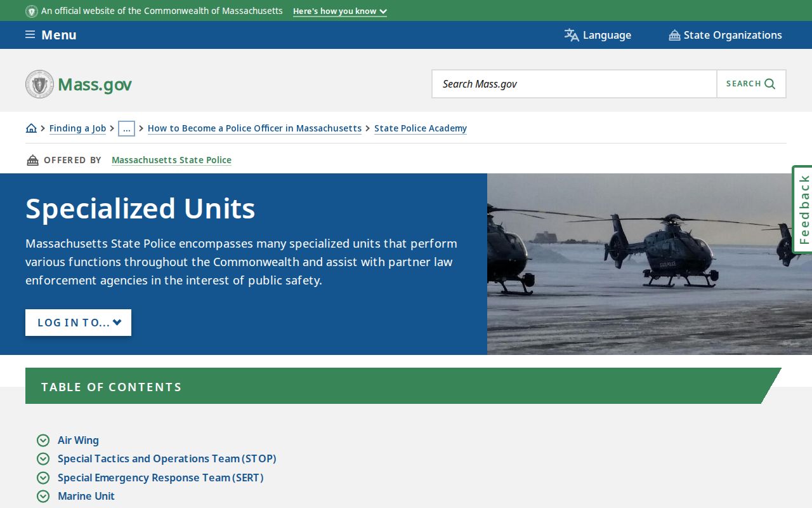The width and height of the screenshot is (812, 508).
Task: Click the circled arrow beside SERT team
Action: [x=43, y=478]
